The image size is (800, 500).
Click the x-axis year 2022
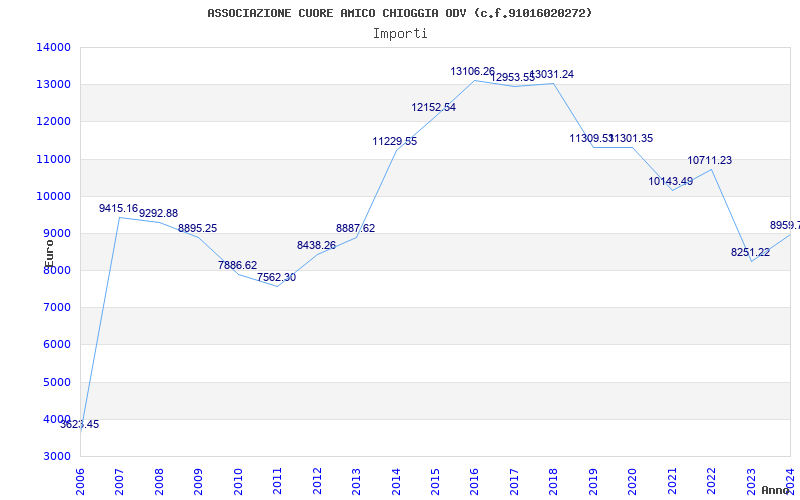[x=711, y=481]
